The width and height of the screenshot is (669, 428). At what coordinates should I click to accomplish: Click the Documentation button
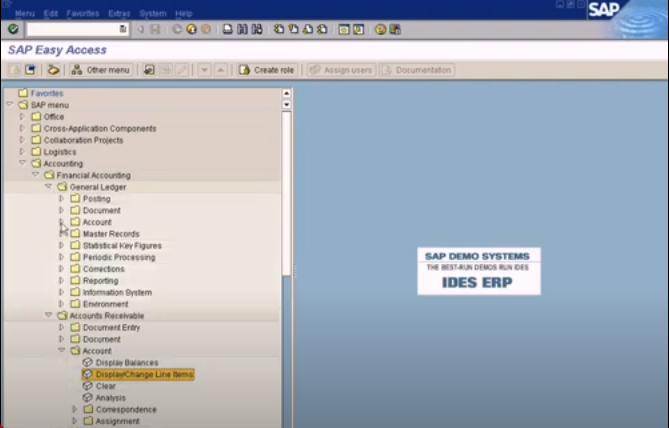coord(417,70)
